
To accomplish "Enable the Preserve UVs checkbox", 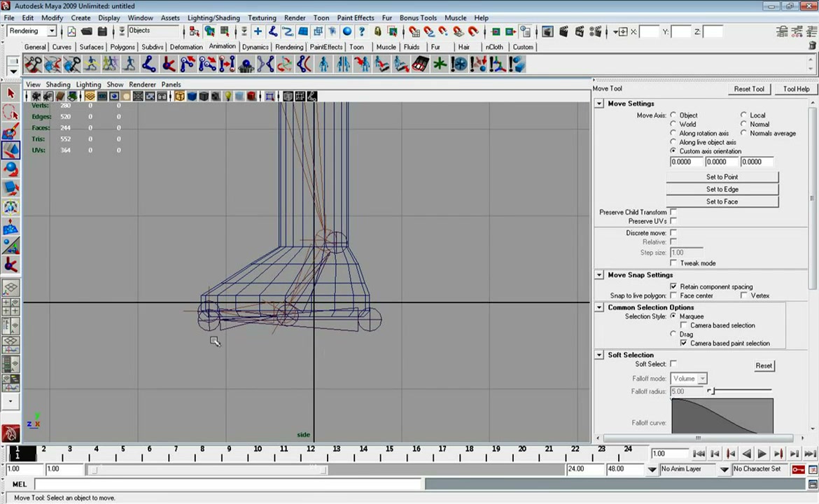I will [673, 221].
